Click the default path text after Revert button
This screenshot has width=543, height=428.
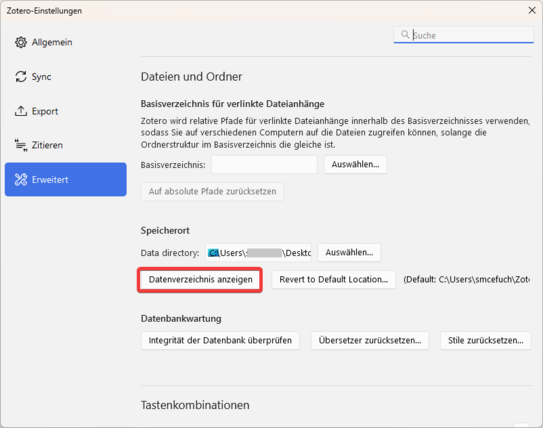click(x=466, y=279)
